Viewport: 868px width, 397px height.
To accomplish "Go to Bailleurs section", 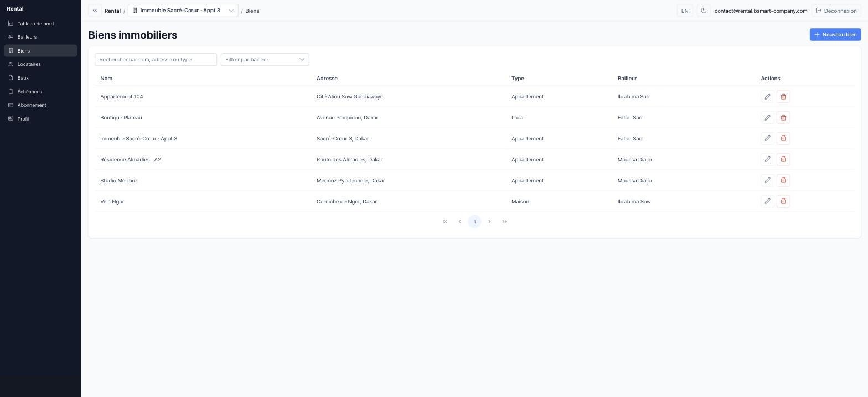I will pyautogui.click(x=40, y=37).
